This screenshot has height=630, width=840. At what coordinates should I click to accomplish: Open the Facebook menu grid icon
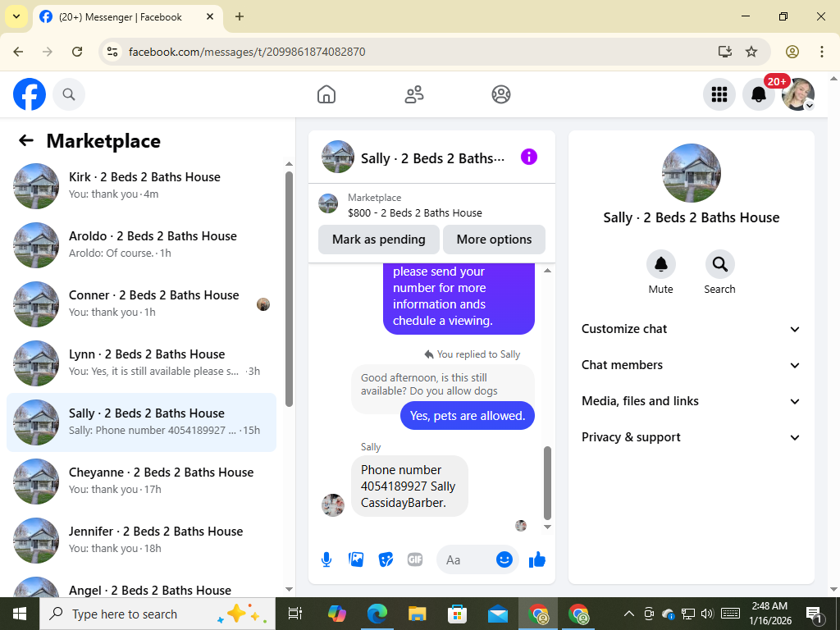[719, 94]
